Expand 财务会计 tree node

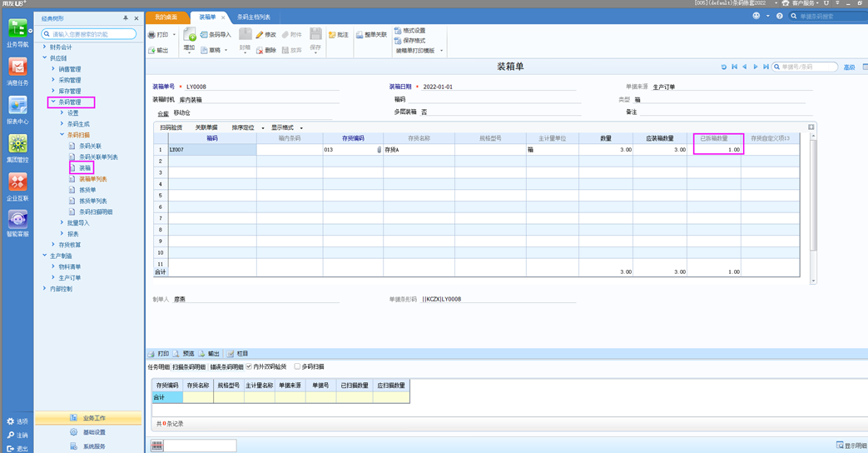pos(45,47)
